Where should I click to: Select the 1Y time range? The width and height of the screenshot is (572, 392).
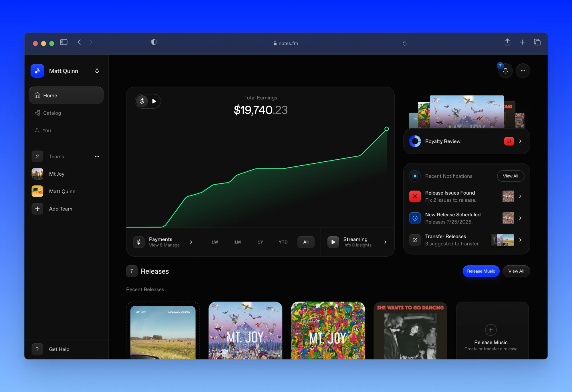pos(260,242)
